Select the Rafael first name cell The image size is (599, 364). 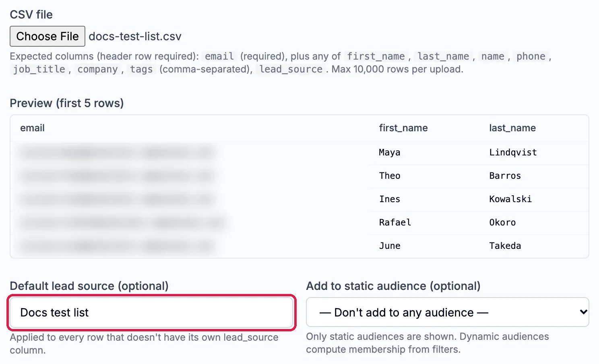point(395,222)
